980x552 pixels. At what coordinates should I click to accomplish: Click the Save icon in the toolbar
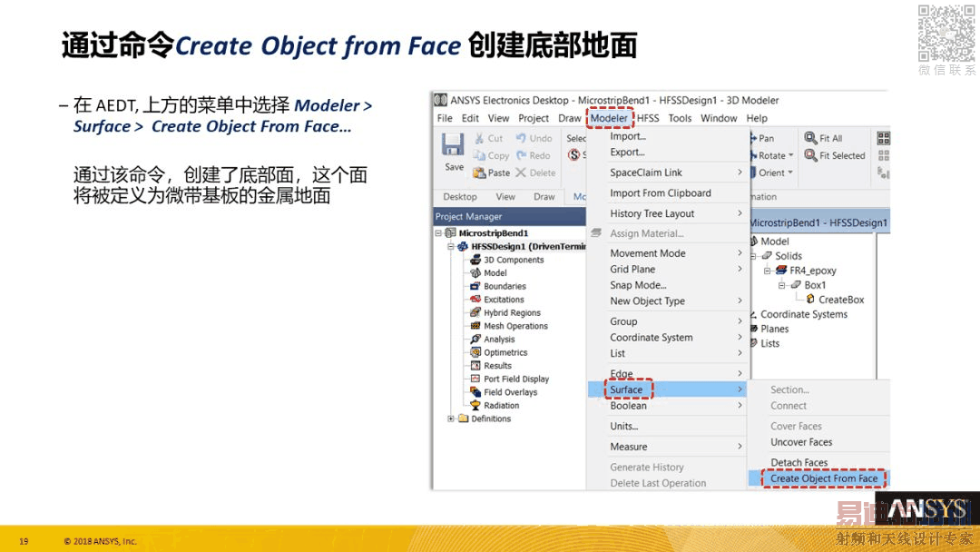[453, 145]
